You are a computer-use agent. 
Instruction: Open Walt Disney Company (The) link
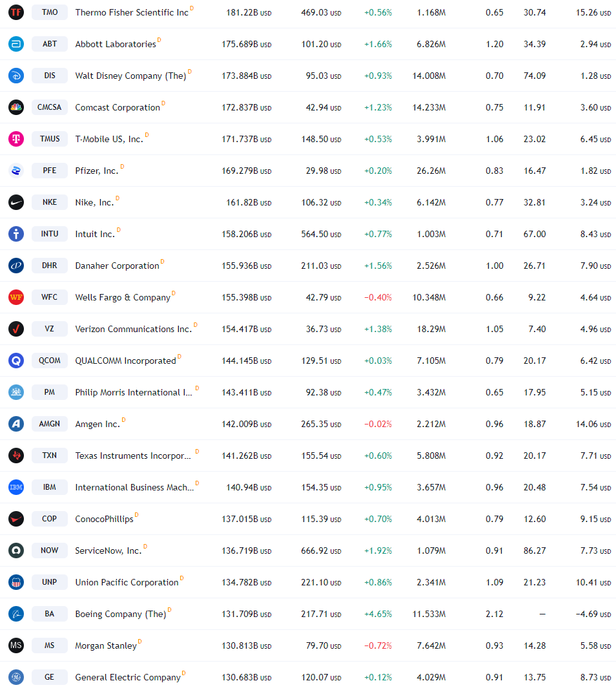(x=130, y=76)
